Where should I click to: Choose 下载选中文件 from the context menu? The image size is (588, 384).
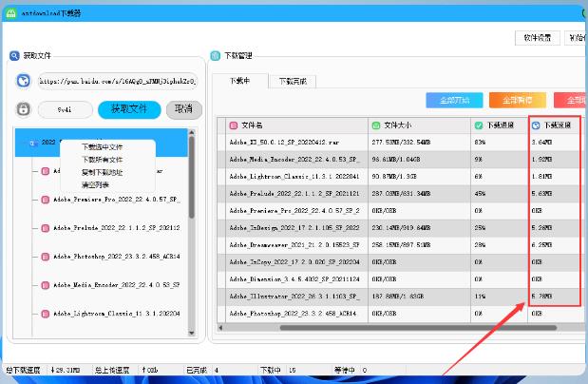coord(102,146)
